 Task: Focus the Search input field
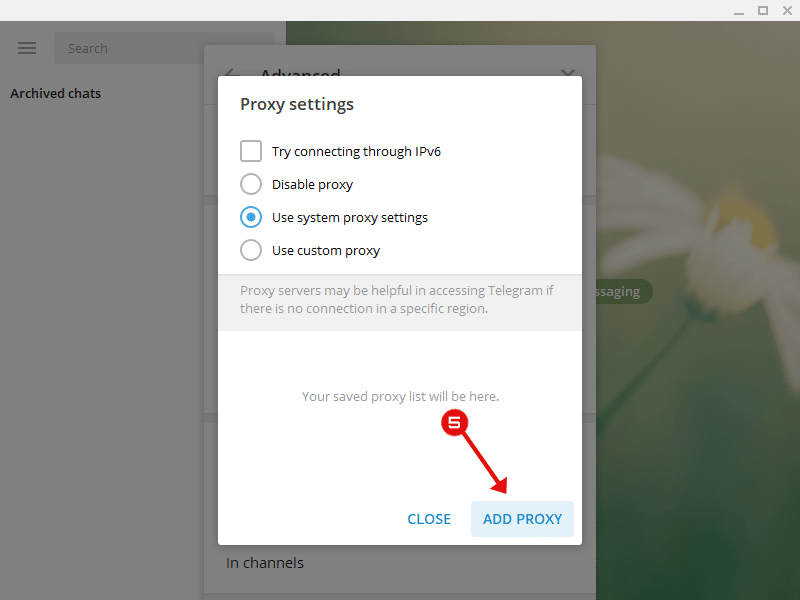(x=164, y=48)
